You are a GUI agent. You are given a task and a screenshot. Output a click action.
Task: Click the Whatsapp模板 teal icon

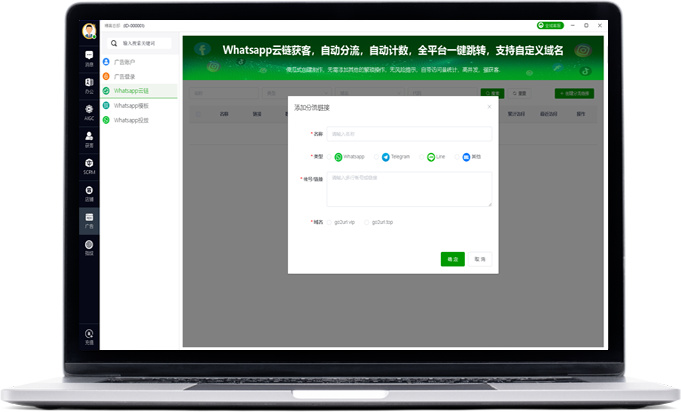[106, 105]
